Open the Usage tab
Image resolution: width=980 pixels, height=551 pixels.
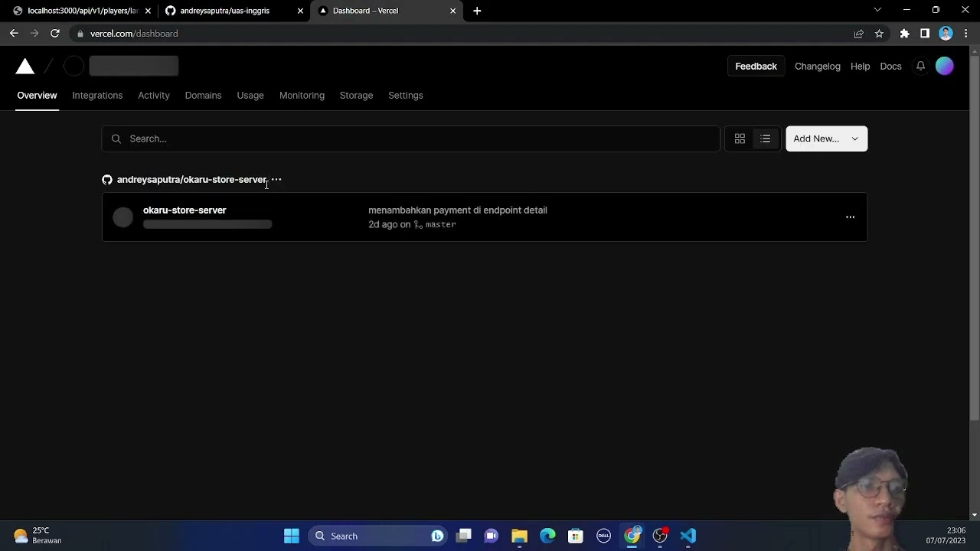coord(250,96)
